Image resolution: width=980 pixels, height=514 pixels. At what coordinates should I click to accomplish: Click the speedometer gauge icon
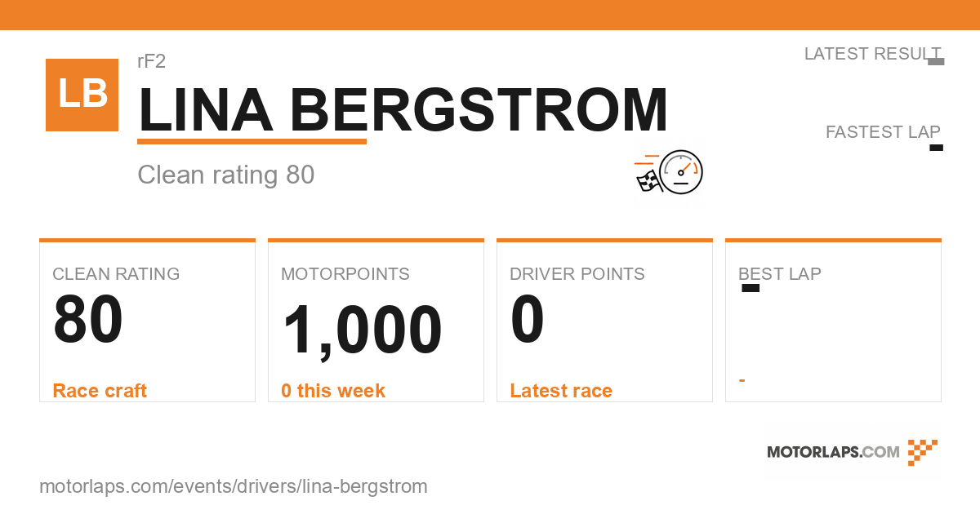click(x=681, y=172)
